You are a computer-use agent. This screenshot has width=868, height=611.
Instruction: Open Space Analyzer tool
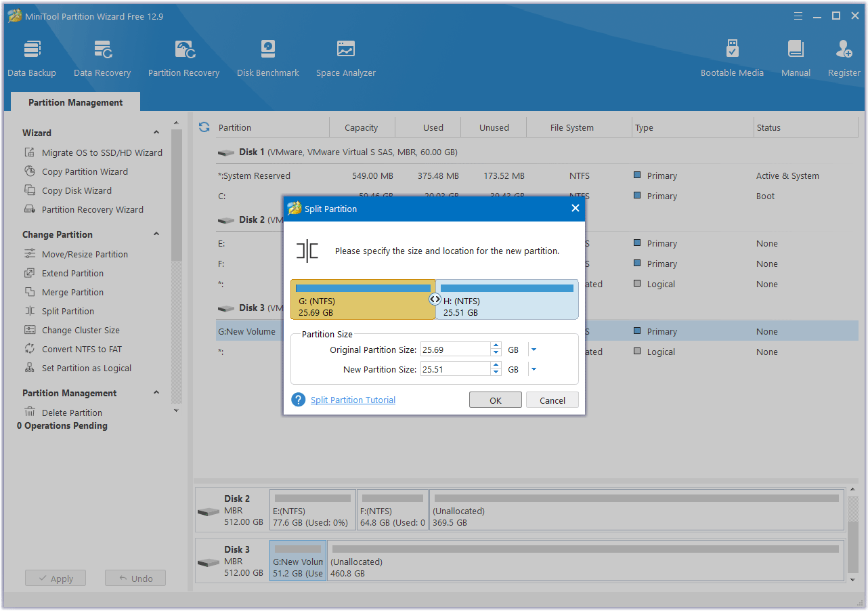point(346,58)
